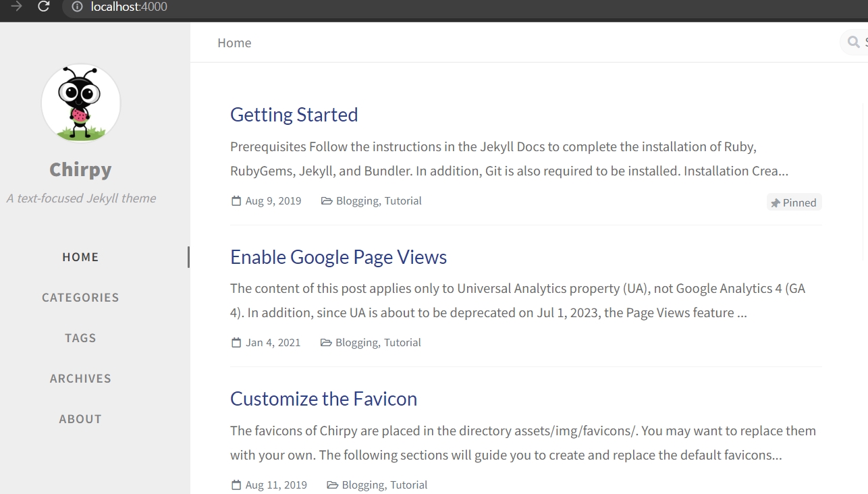Click the date 'Aug 11, 2019'

click(x=276, y=485)
